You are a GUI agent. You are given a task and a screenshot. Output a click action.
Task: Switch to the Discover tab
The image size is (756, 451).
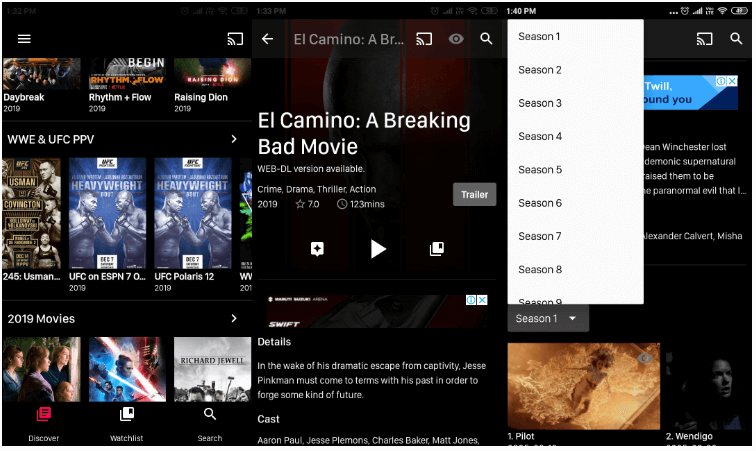coord(43,424)
